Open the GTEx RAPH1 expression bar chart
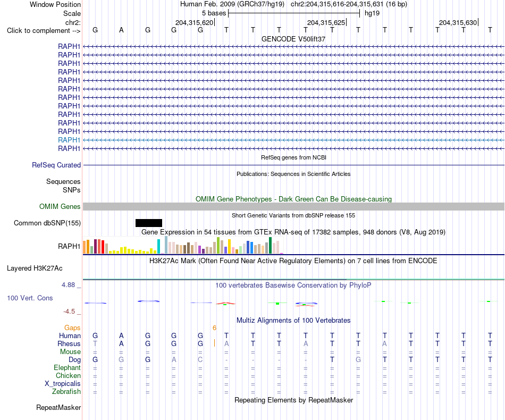The image size is (505, 420). click(x=183, y=246)
